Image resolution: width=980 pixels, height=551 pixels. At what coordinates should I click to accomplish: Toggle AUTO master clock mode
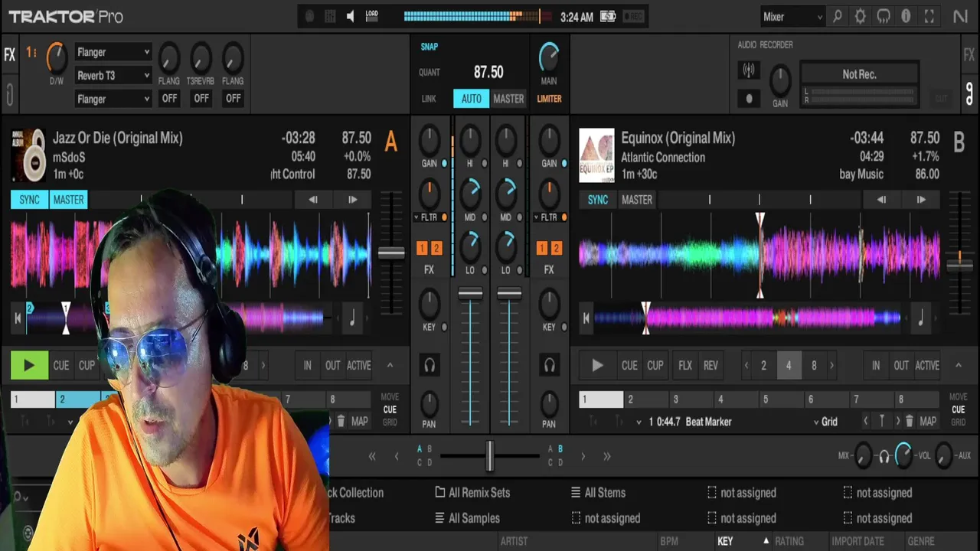click(472, 99)
